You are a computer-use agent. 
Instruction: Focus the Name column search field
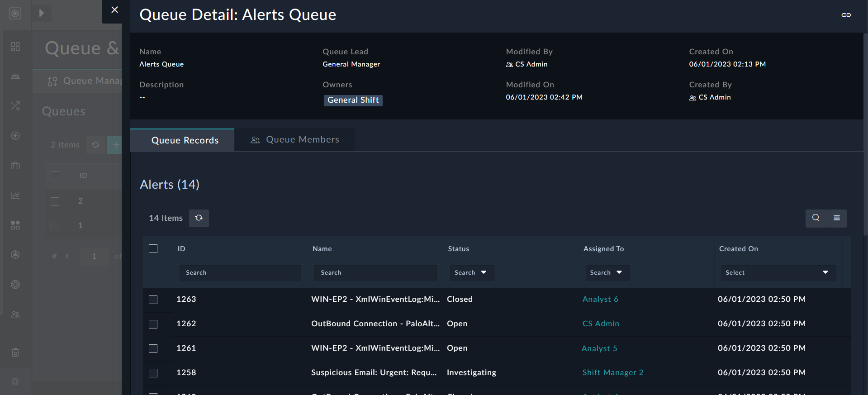click(x=375, y=273)
